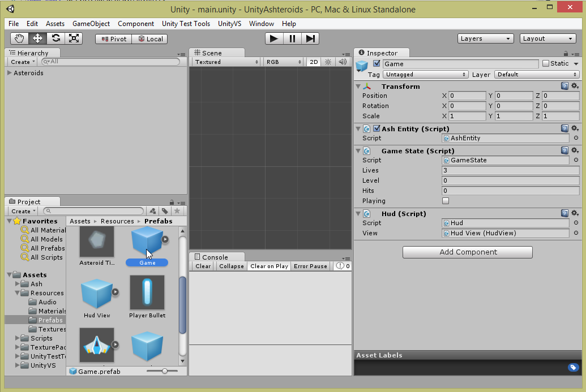
Task: Click the Step frame button
Action: click(310, 38)
